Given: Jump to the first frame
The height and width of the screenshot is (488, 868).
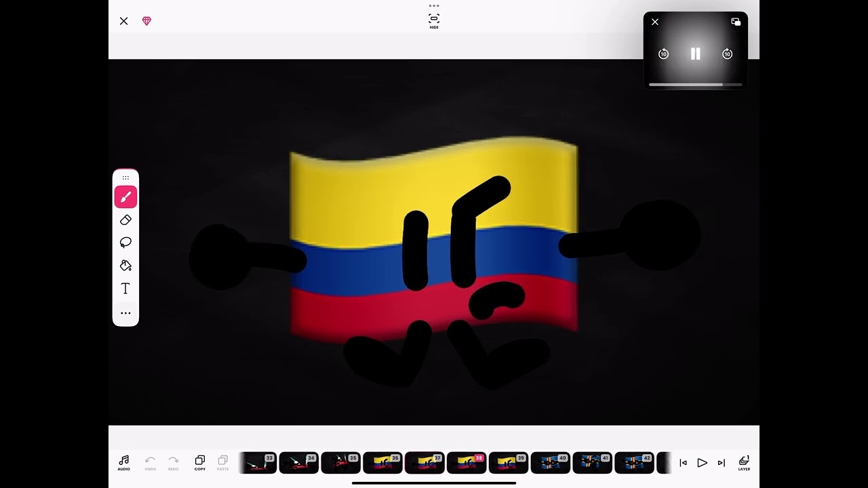Looking at the screenshot, I should (683, 463).
